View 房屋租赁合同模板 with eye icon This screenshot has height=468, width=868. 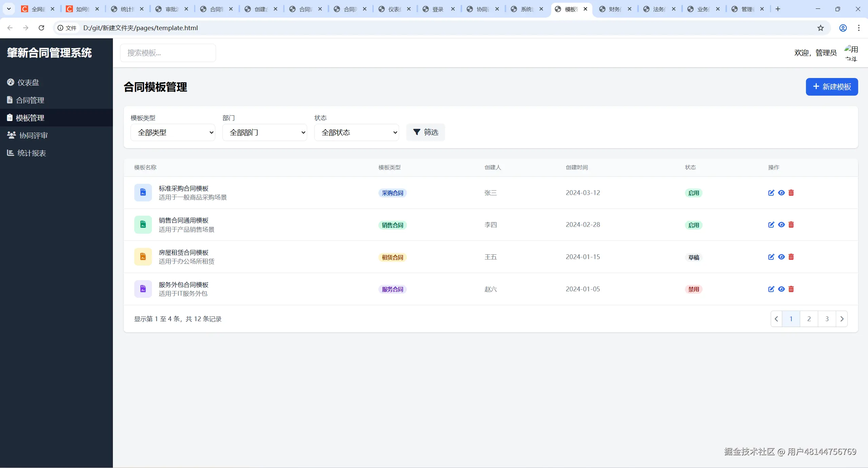pos(781,257)
